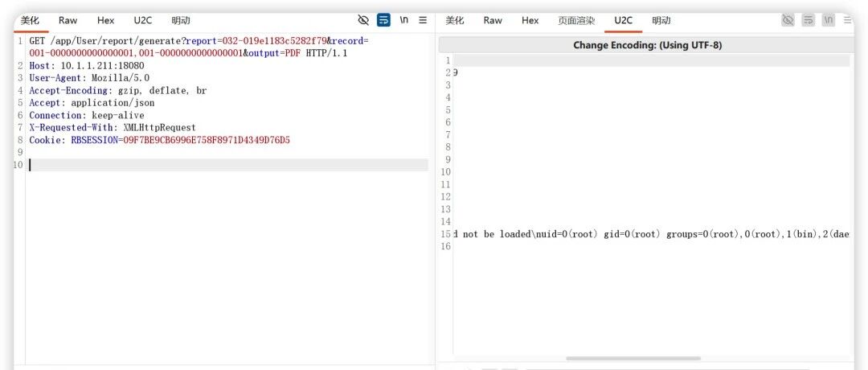Image resolution: width=868 pixels, height=370 pixels.
Task: Click X-Requested-With: XMLHttpRequest header
Action: pyautogui.click(x=113, y=127)
